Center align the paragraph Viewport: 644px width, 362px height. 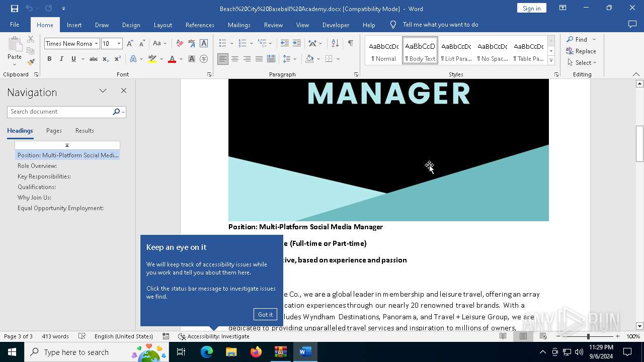(x=235, y=59)
